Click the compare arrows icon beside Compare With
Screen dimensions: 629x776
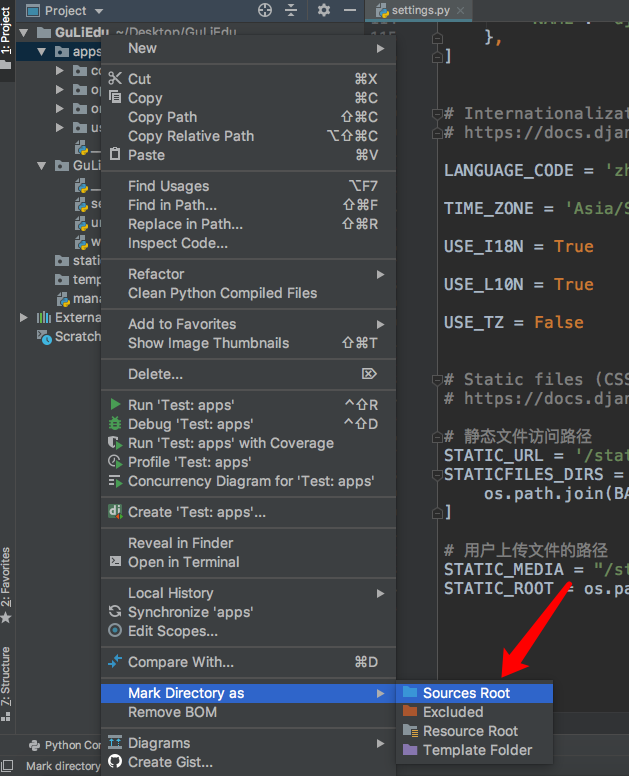pos(115,661)
